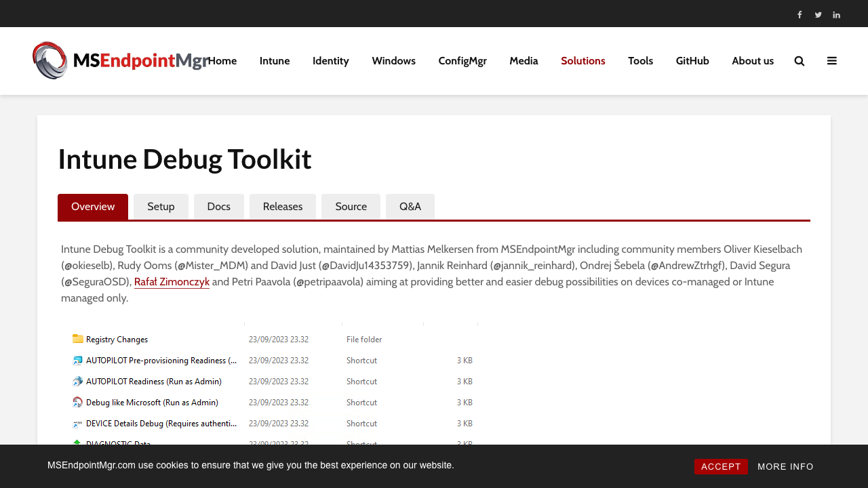Click the Debug like Microsoft shortcut icon
The image size is (868, 488).
pos(78,402)
